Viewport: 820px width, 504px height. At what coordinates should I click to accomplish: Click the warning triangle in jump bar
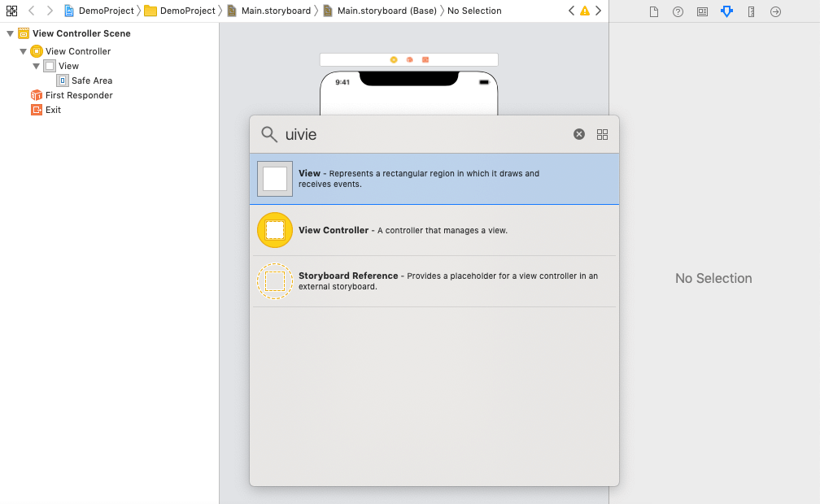tap(585, 11)
